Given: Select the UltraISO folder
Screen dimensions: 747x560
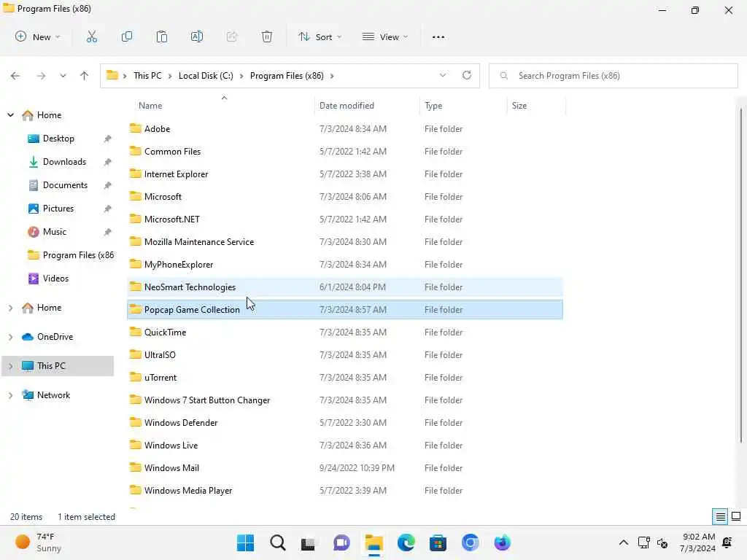Looking at the screenshot, I should [345, 355].
